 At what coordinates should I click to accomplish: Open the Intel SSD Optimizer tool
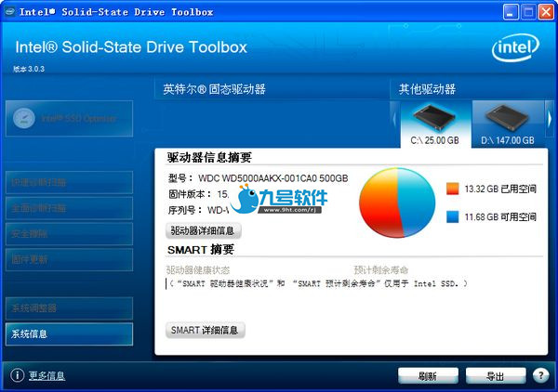[70, 118]
